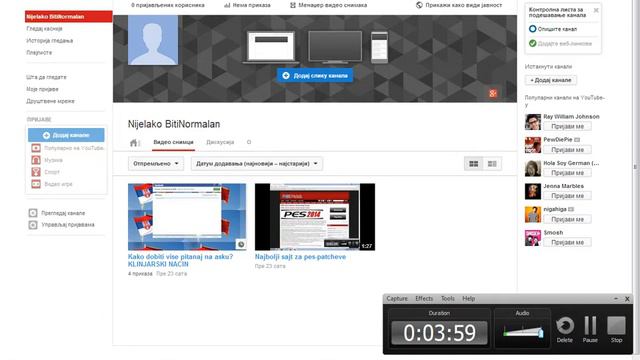Click Прикажи како види јавност link
Image resolution: width=640 pixels, height=360 pixels.
(464, 5)
